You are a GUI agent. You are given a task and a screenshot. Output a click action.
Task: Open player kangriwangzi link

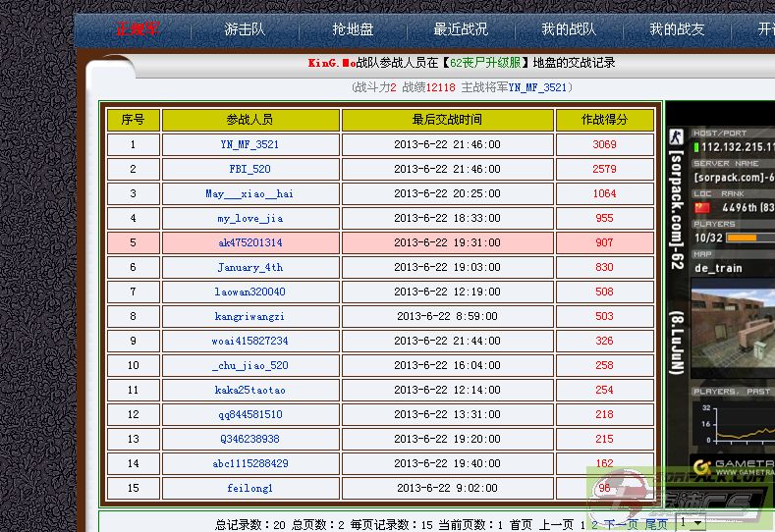pyautogui.click(x=249, y=316)
